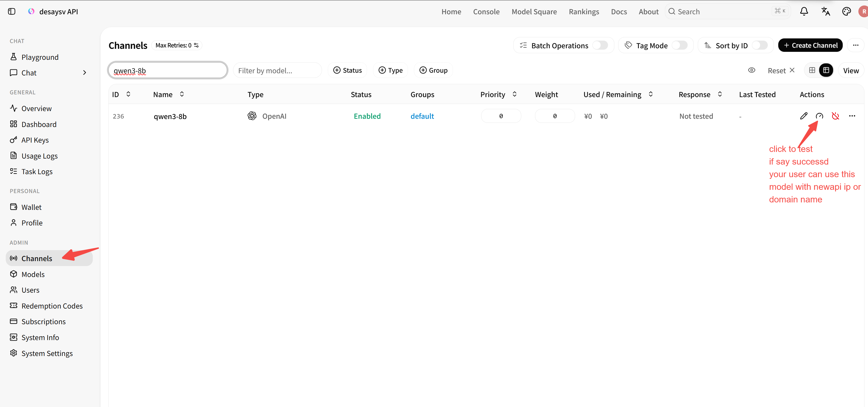
Task: Reset the channel filters
Action: tap(781, 71)
